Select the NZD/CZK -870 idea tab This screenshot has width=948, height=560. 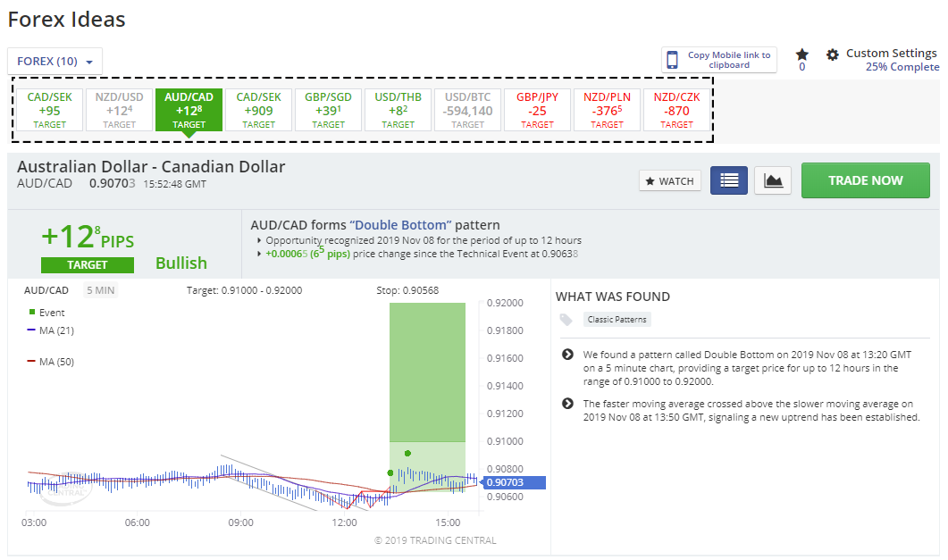coord(676,109)
